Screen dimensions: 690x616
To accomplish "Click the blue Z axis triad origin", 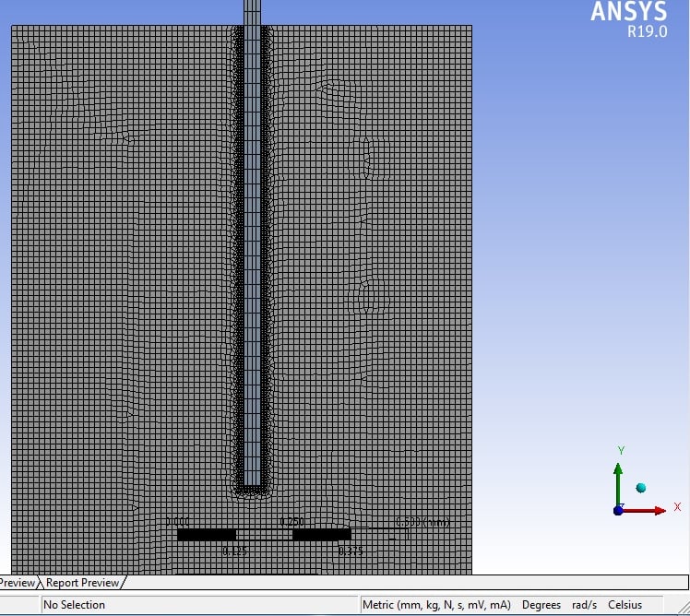I will (x=618, y=510).
